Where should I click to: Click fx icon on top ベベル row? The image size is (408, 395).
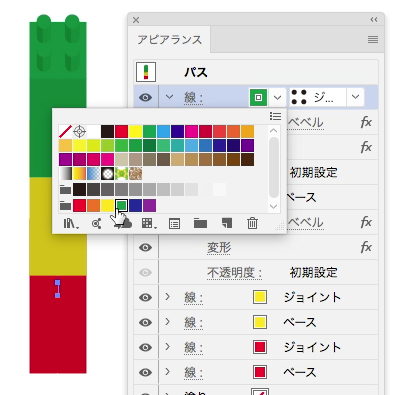pos(366,122)
